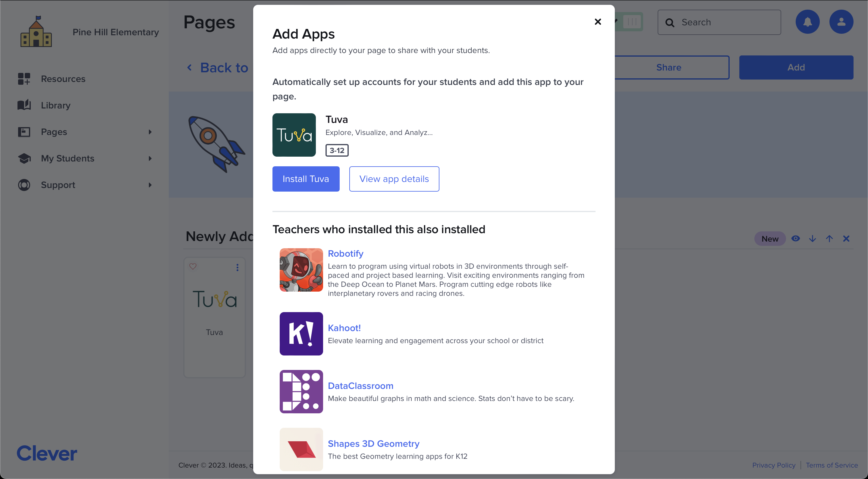Click the Pine Hill Elementary name
Viewport: 868px width, 479px height.
(x=115, y=32)
